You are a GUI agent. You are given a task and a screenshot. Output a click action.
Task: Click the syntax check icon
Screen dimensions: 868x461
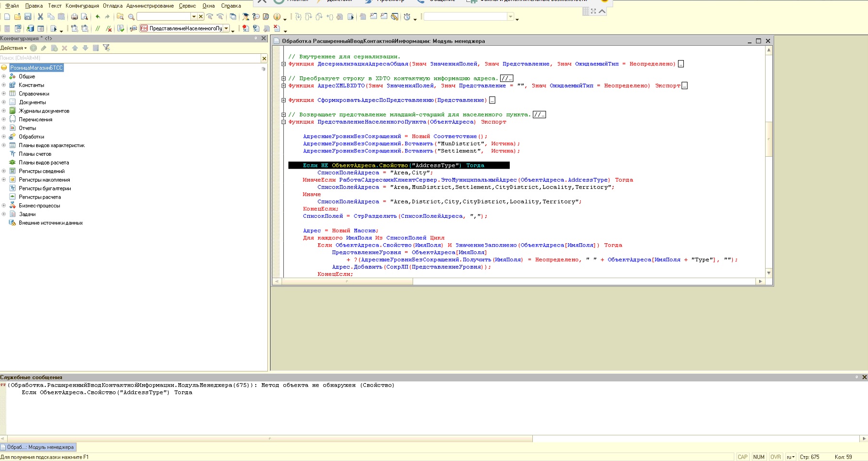click(x=120, y=29)
